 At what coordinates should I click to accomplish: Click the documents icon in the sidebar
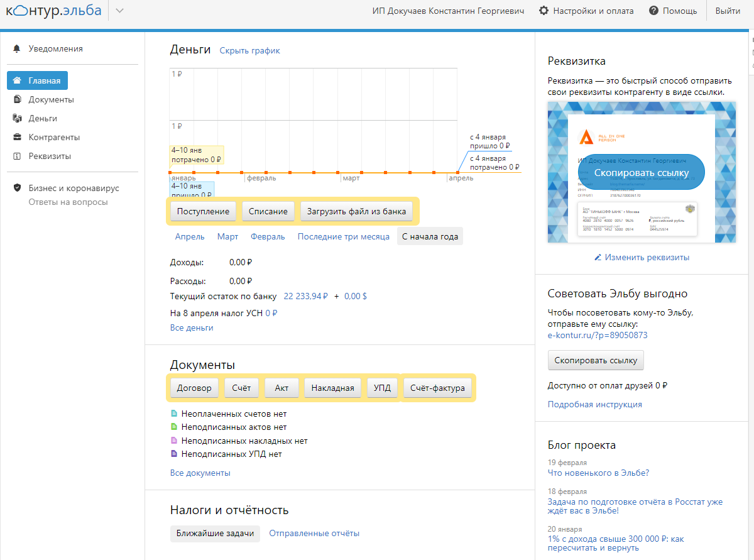pyautogui.click(x=17, y=99)
